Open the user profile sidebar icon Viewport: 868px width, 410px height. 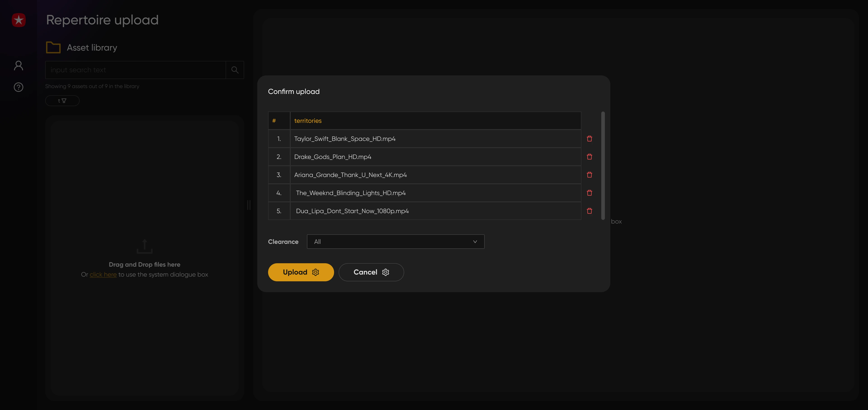click(19, 66)
